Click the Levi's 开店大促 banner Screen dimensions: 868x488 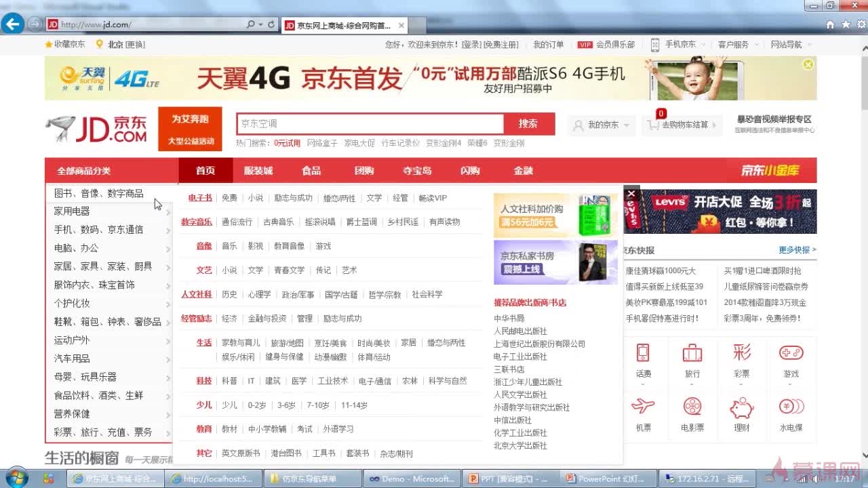tap(719, 211)
